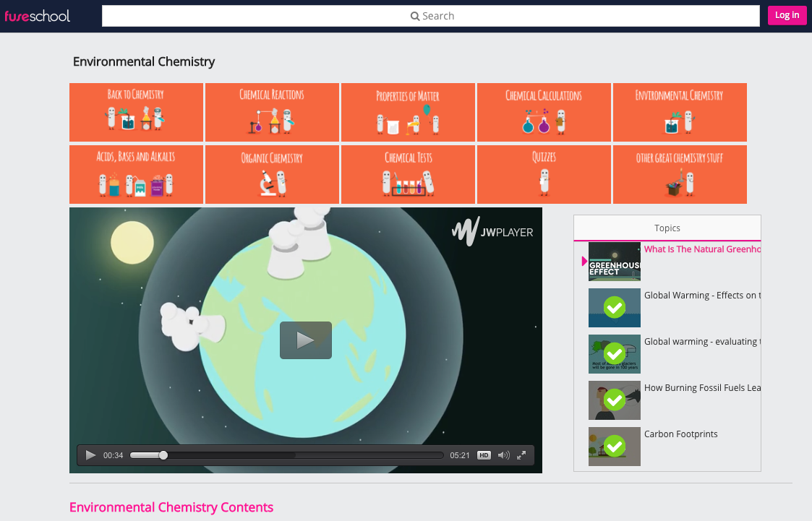Click the Chemical Calculations flask icon
Image resolution: width=812 pixels, height=521 pixels.
point(543,121)
